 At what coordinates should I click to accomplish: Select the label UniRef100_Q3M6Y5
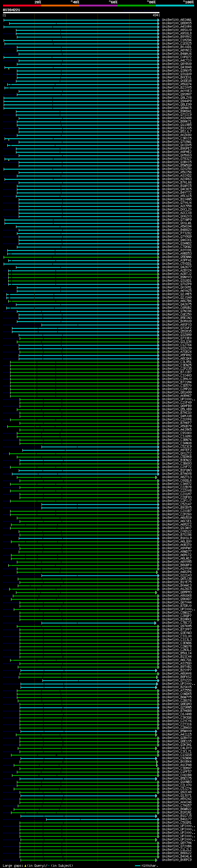pos(176,71)
